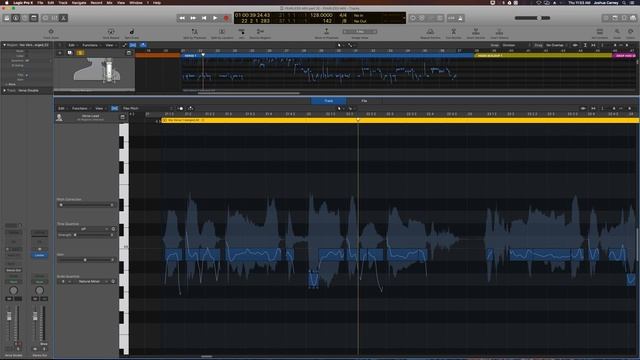The height and width of the screenshot is (360, 640).
Task: Collapse the Region inspector disclosure triangle
Action: point(4,45)
